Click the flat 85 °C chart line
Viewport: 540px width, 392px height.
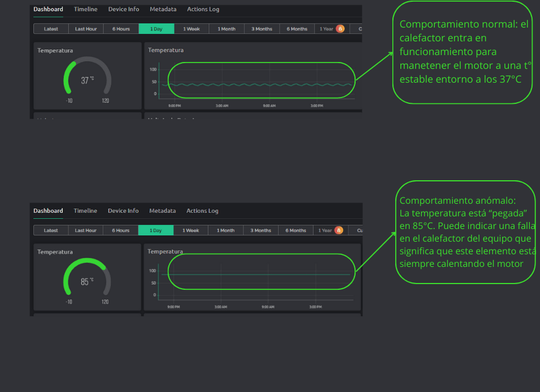(256, 274)
